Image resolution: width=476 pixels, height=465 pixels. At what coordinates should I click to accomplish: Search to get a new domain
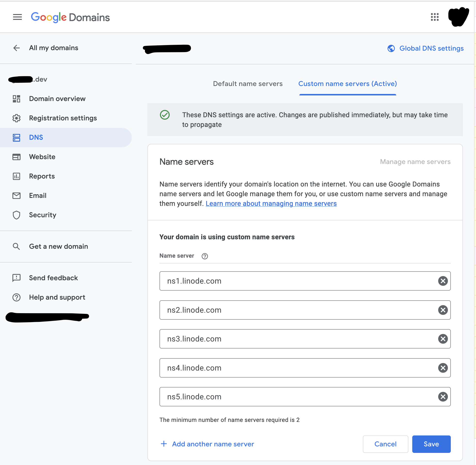[58, 246]
